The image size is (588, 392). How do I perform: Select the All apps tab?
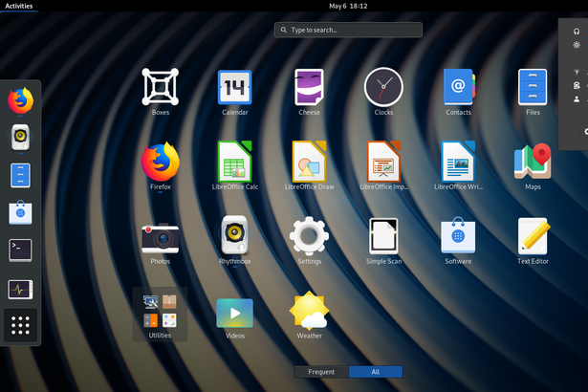click(376, 372)
